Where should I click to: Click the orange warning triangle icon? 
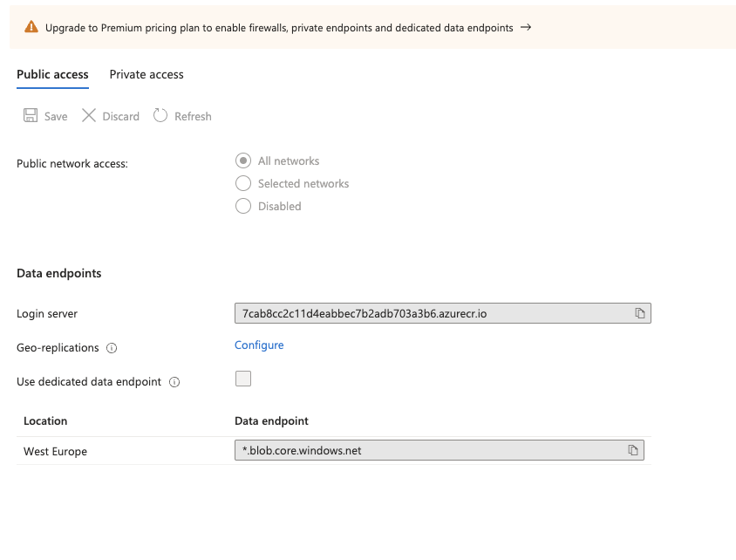pyautogui.click(x=31, y=28)
